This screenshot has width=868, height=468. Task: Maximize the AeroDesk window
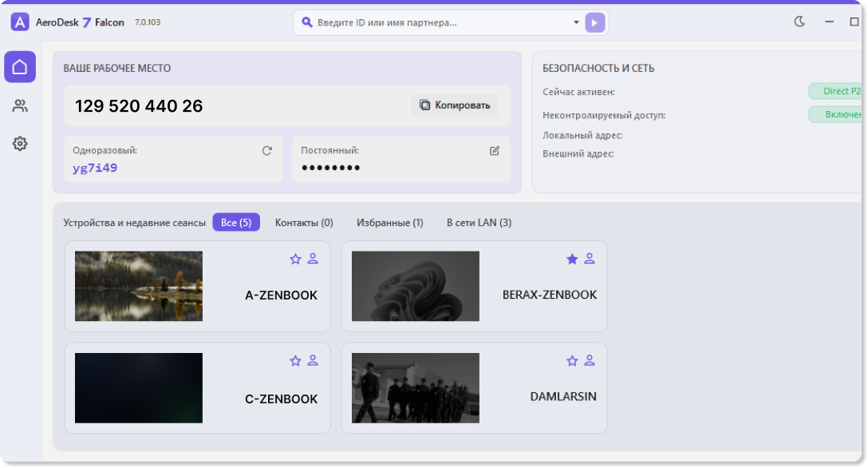(854, 22)
